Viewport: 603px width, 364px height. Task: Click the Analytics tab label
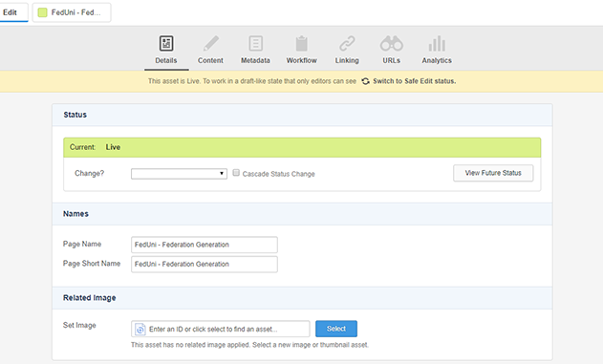pos(437,60)
